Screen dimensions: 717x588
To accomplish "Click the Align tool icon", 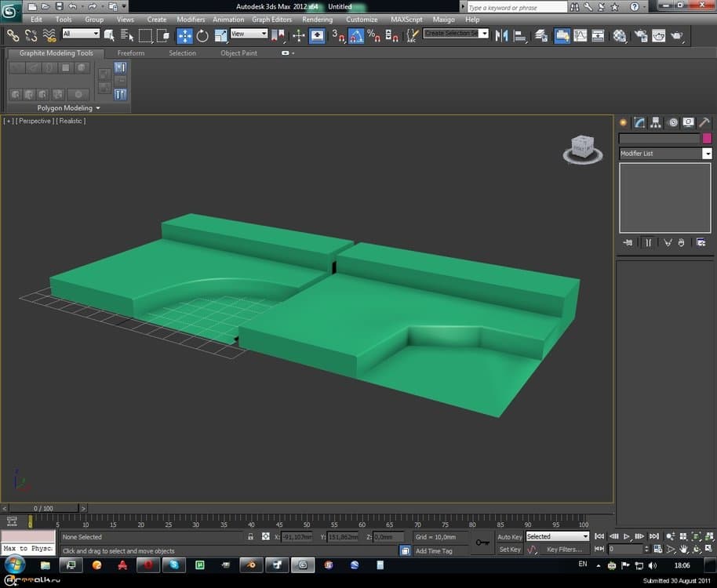I will click(520, 35).
